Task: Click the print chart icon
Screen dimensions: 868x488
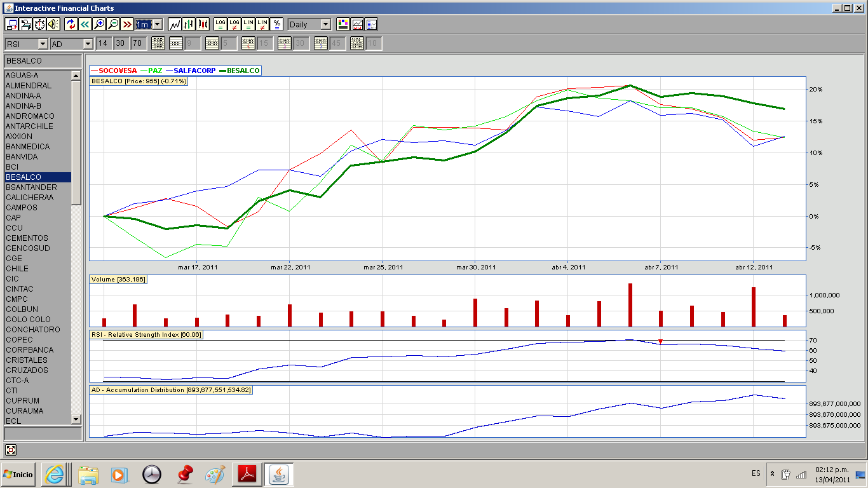Action: [x=25, y=24]
